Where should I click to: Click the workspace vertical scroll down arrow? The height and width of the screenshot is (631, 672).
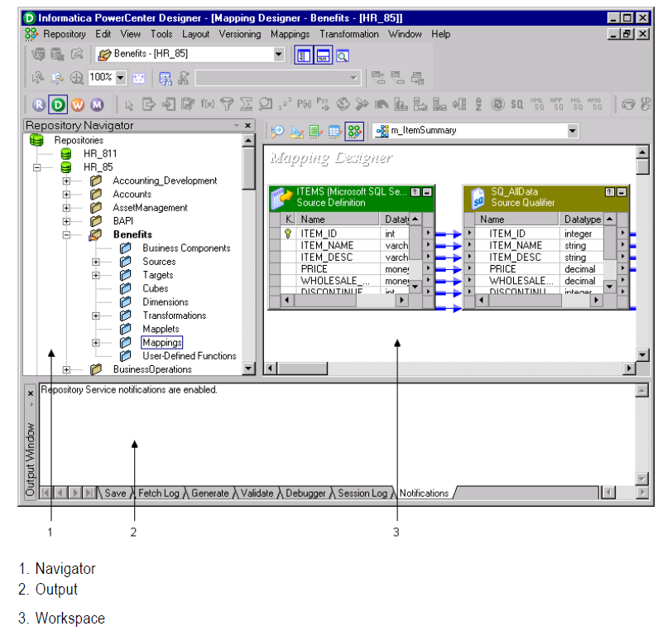(x=642, y=354)
